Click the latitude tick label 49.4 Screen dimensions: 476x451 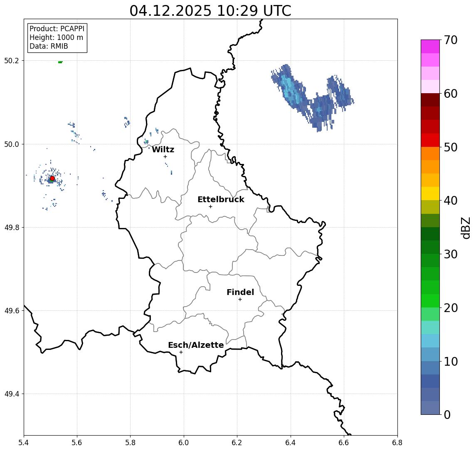(12, 394)
